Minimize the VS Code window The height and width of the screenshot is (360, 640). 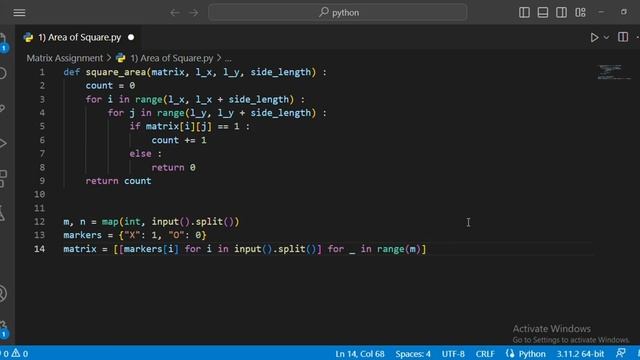point(601,12)
